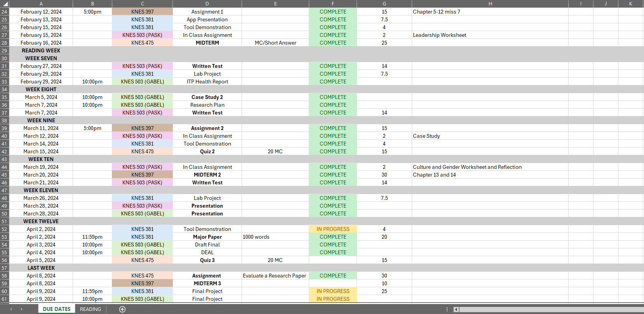This screenshot has height=314, width=644.
Task: Select the value 25 in the MIDTERM row
Action: coord(384,43)
